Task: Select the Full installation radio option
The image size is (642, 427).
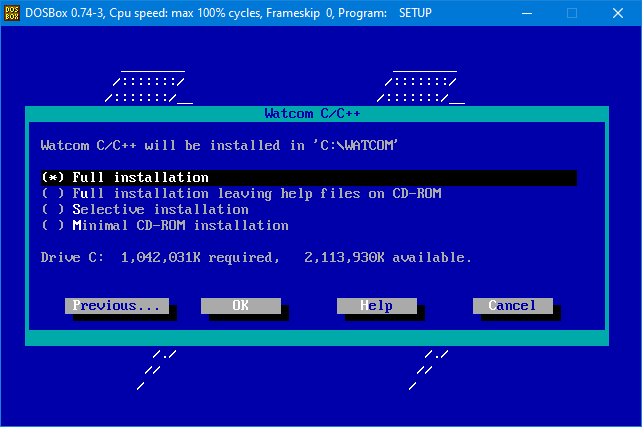Action: click(309, 178)
